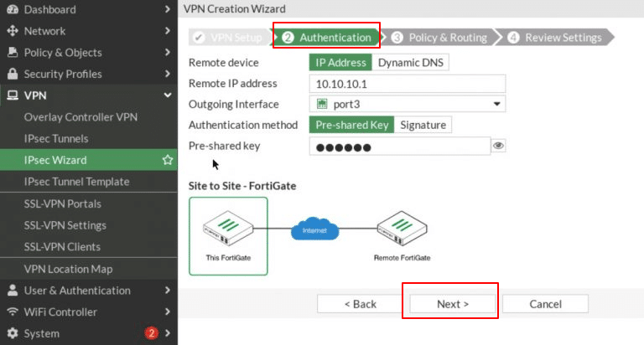Open the Outgoing Interface port3 dropdown

point(407,104)
